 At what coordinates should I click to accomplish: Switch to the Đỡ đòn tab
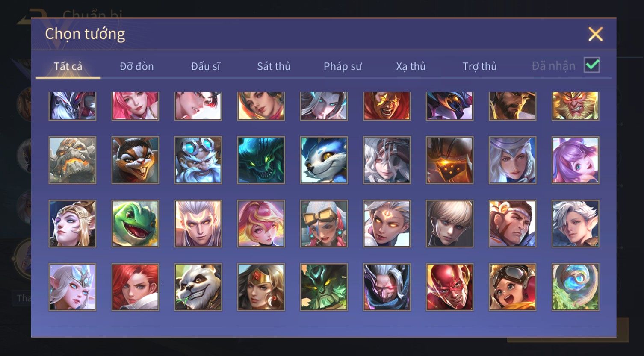click(x=136, y=66)
